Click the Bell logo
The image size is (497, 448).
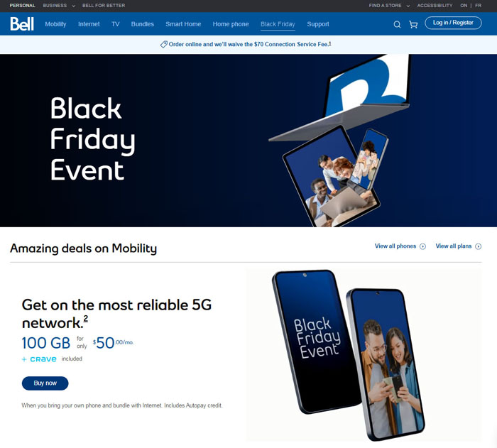tap(22, 23)
